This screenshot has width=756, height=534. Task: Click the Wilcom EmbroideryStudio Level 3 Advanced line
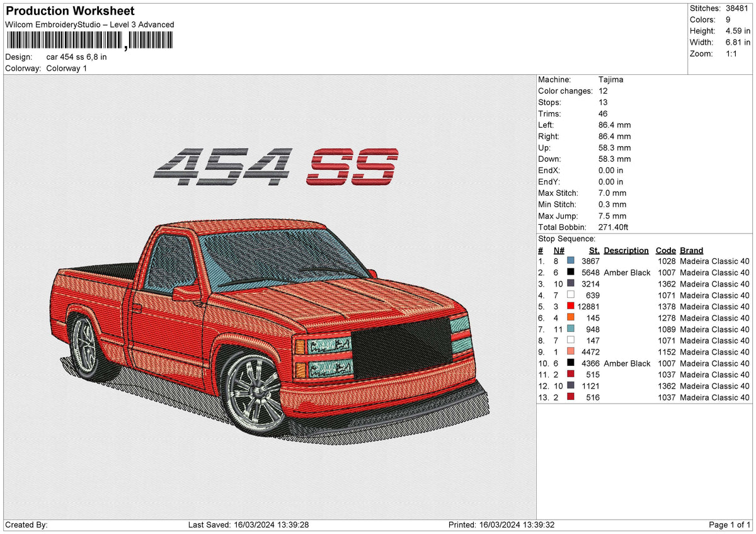pos(89,25)
